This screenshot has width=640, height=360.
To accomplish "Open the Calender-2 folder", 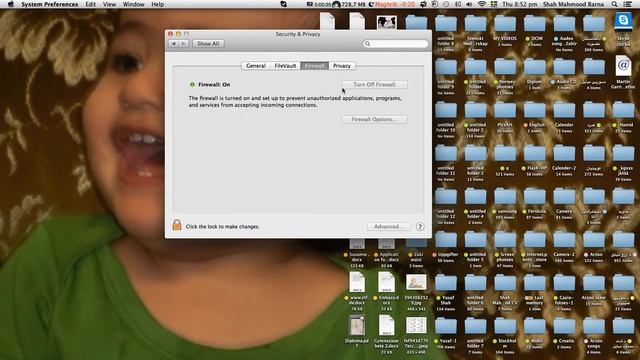I will (x=564, y=153).
